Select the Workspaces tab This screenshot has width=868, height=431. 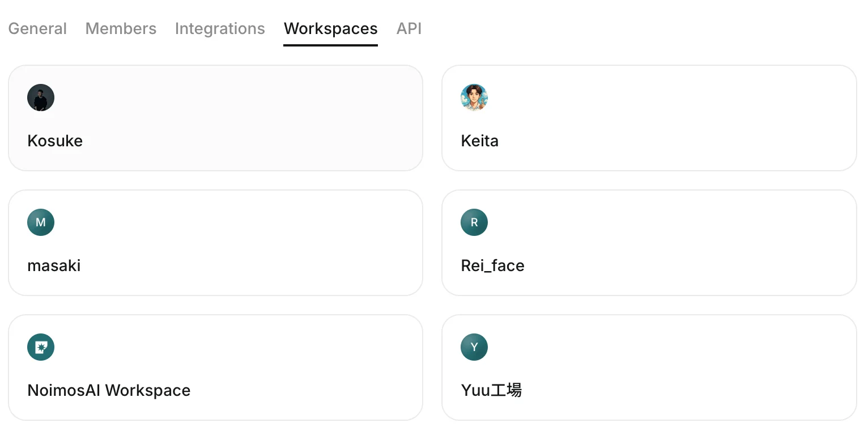[331, 28]
